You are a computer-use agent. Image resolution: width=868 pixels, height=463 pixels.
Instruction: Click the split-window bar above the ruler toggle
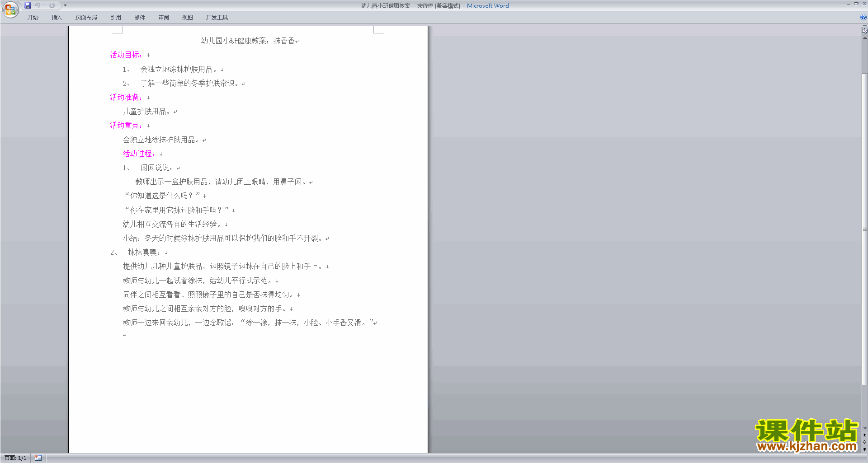(x=864, y=26)
